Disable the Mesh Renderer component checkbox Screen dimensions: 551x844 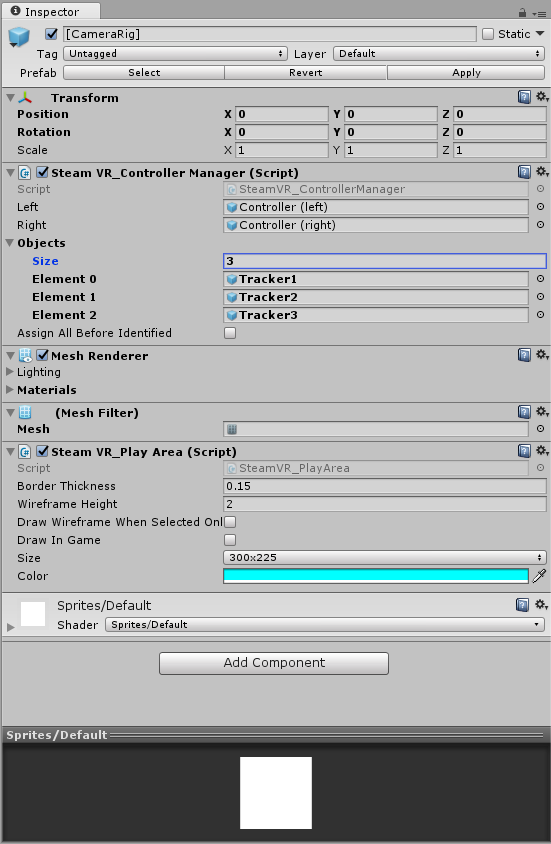pyautogui.click(x=43, y=355)
